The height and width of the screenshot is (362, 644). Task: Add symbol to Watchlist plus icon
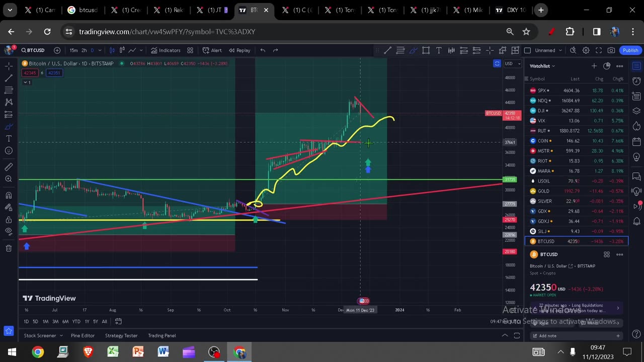[x=594, y=66]
